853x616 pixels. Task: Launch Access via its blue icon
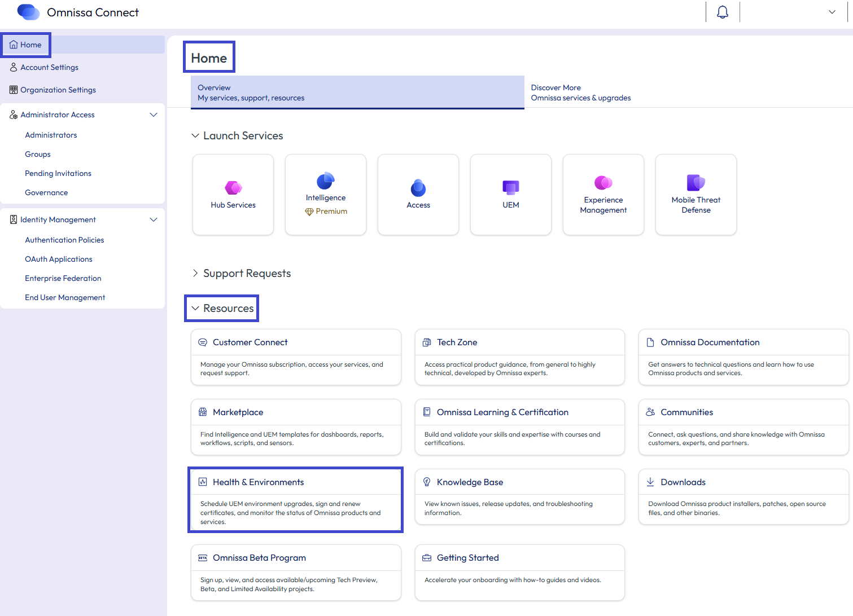(418, 187)
